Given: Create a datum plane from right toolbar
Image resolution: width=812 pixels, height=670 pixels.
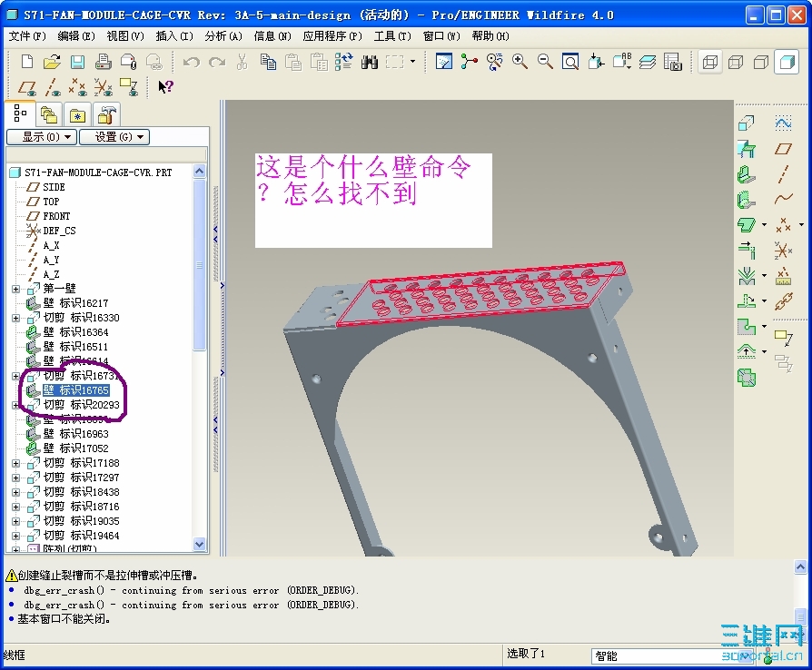Looking at the screenshot, I should pyautogui.click(x=784, y=149).
